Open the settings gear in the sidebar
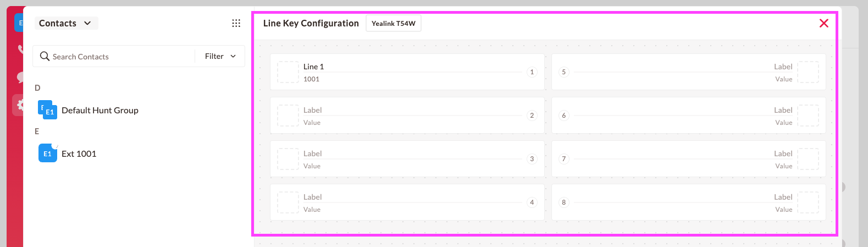The image size is (868, 247). click(x=20, y=105)
